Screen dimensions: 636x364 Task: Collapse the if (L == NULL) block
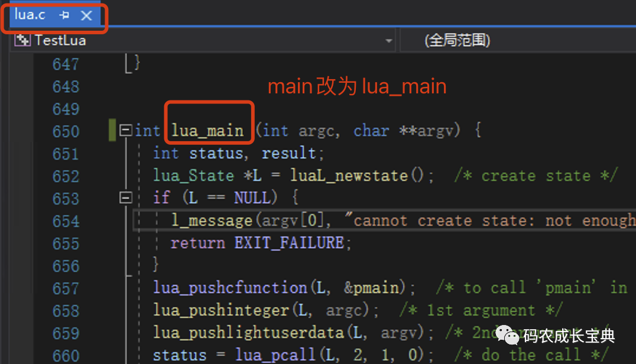[126, 197]
